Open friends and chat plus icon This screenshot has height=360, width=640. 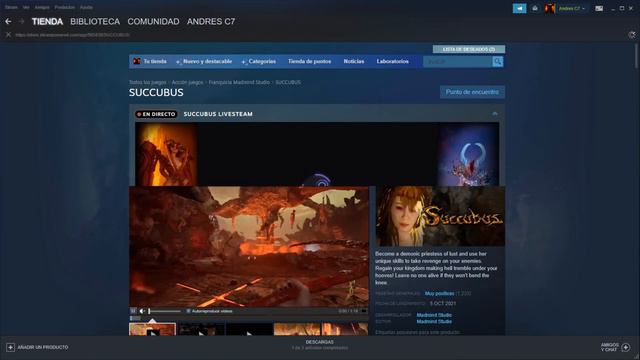(x=626, y=347)
